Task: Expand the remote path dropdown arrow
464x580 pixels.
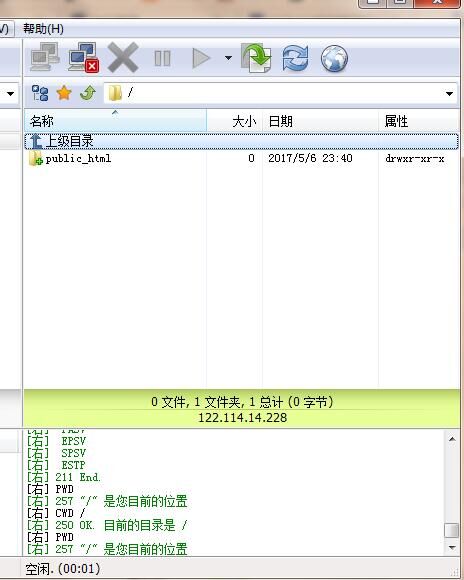Action: (450, 94)
